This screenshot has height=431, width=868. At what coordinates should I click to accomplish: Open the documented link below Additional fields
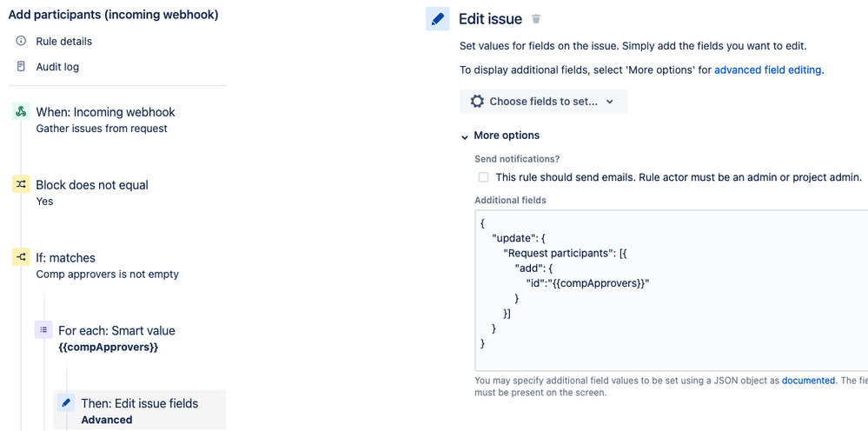(x=808, y=381)
